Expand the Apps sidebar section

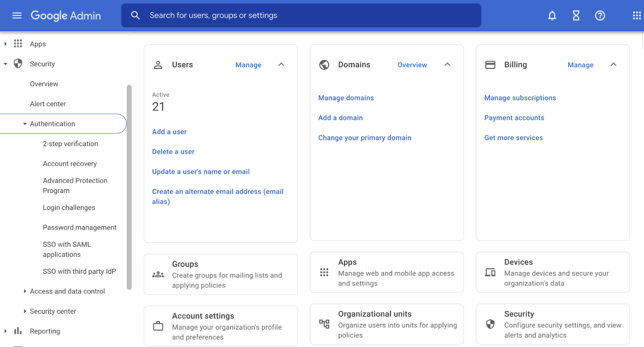[5, 44]
